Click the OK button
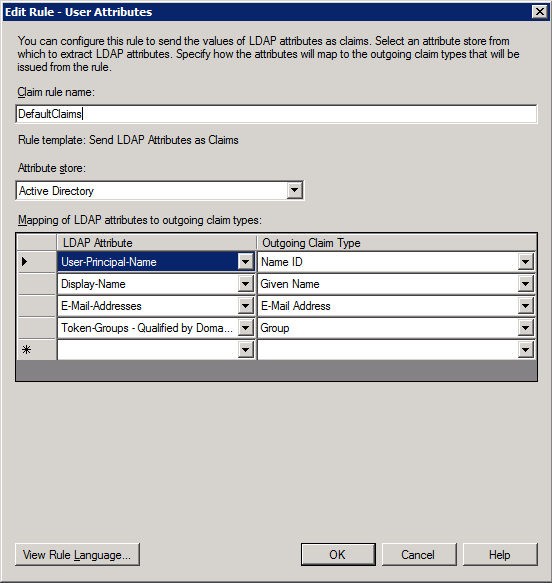 (x=338, y=554)
